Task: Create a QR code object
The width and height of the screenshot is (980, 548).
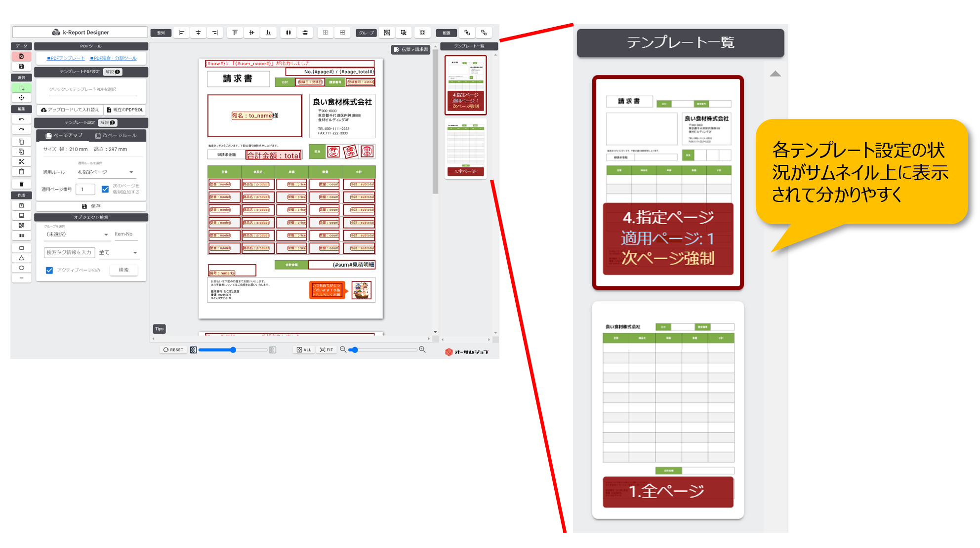Action: pyautogui.click(x=21, y=226)
